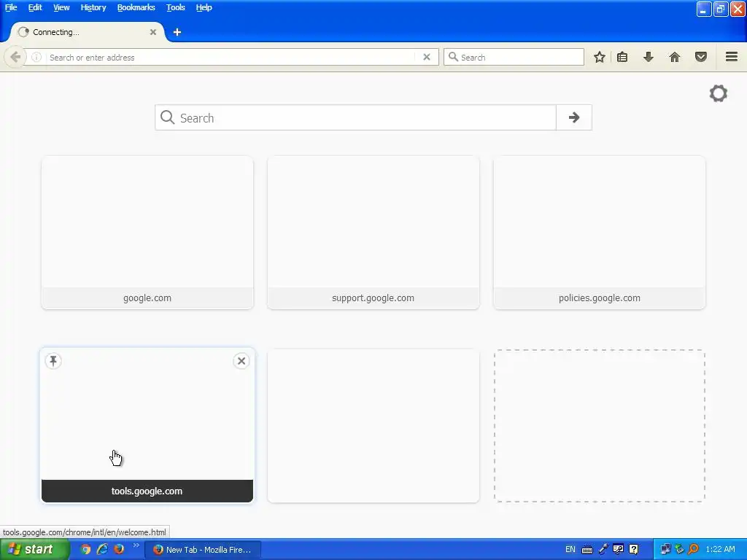
Task: Click the new tab page Search field
Action: click(x=355, y=117)
